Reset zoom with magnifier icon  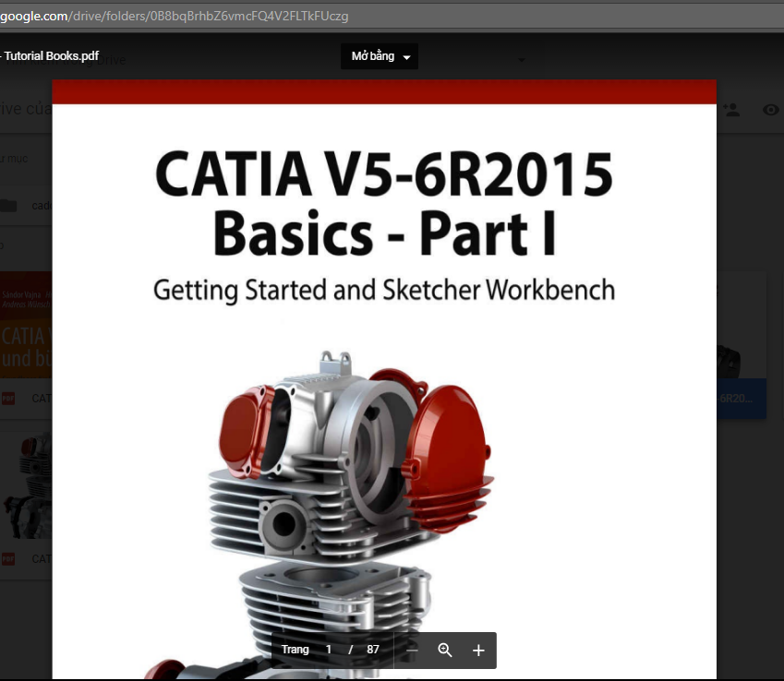[445, 650]
